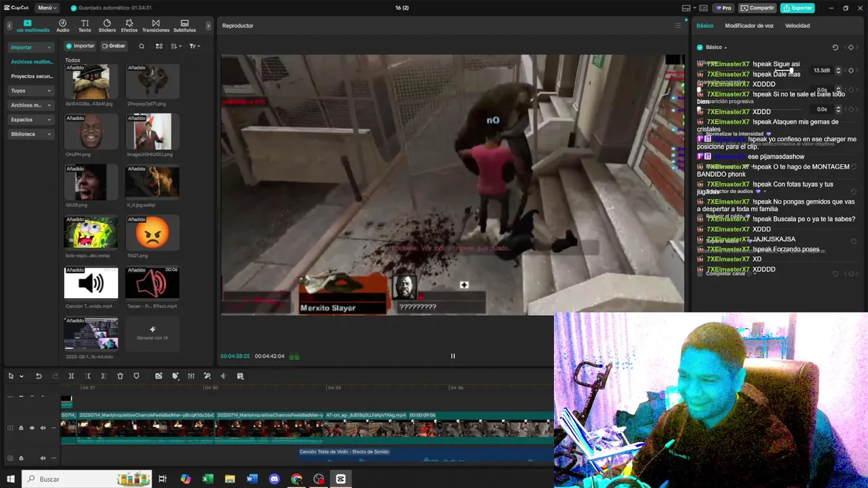Open the Transiciones tab
Image resolution: width=868 pixels, height=488 pixels.
pyautogui.click(x=156, y=26)
